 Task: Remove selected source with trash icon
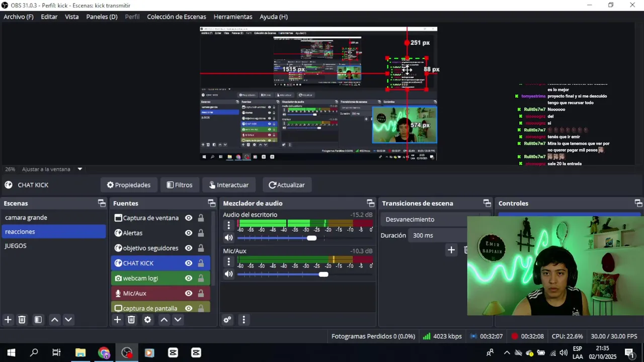tap(131, 320)
